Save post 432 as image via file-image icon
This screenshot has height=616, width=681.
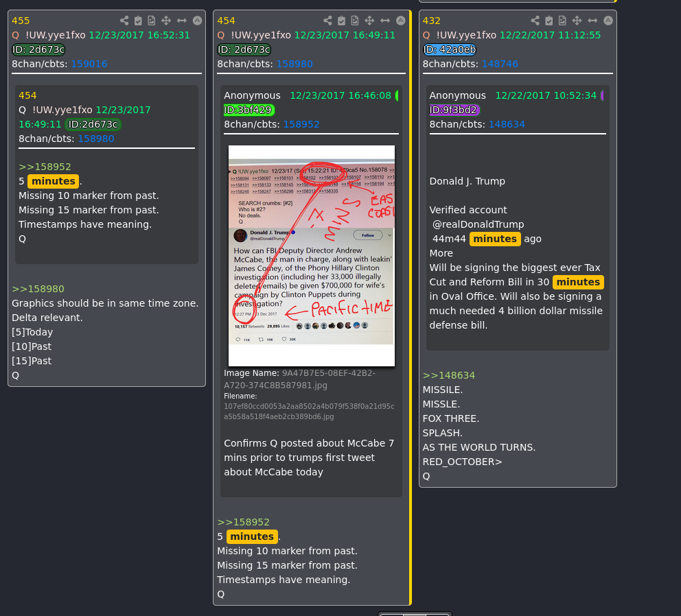tap(562, 21)
